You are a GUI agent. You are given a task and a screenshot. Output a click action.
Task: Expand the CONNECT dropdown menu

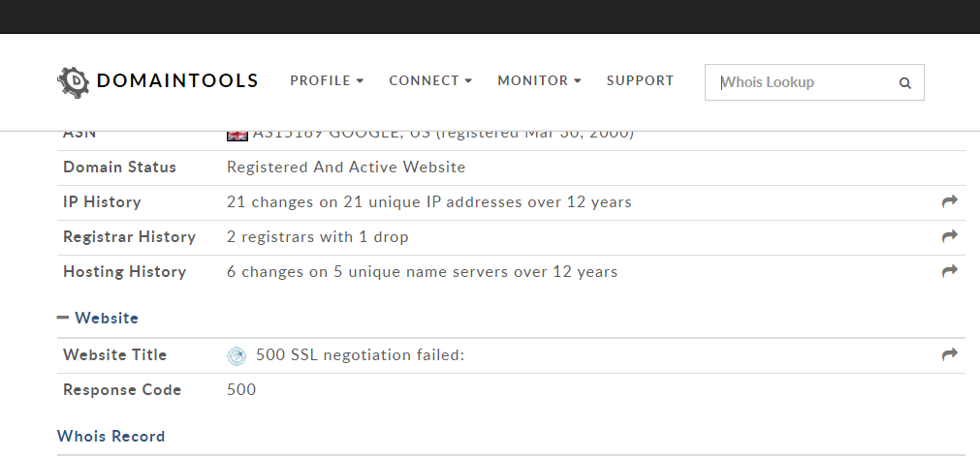[429, 81]
